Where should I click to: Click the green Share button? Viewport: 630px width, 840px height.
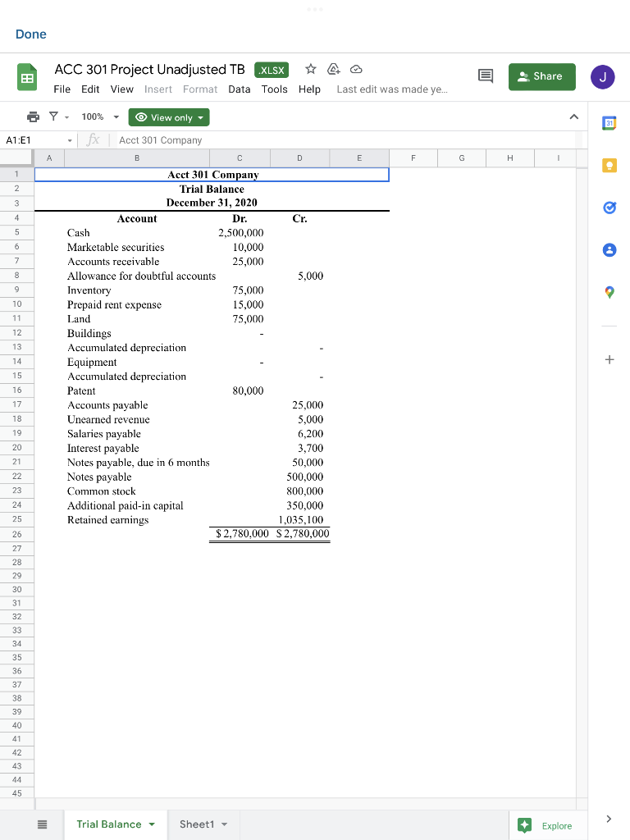click(542, 76)
